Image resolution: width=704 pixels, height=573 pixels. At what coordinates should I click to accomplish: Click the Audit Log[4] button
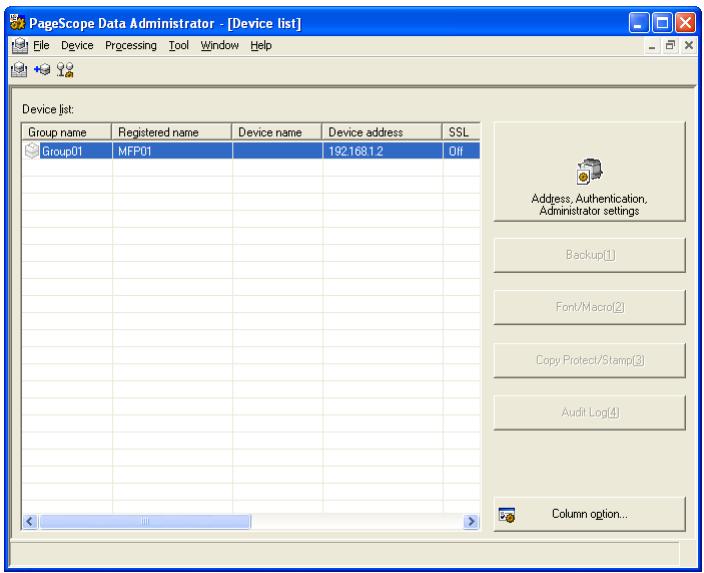(590, 412)
